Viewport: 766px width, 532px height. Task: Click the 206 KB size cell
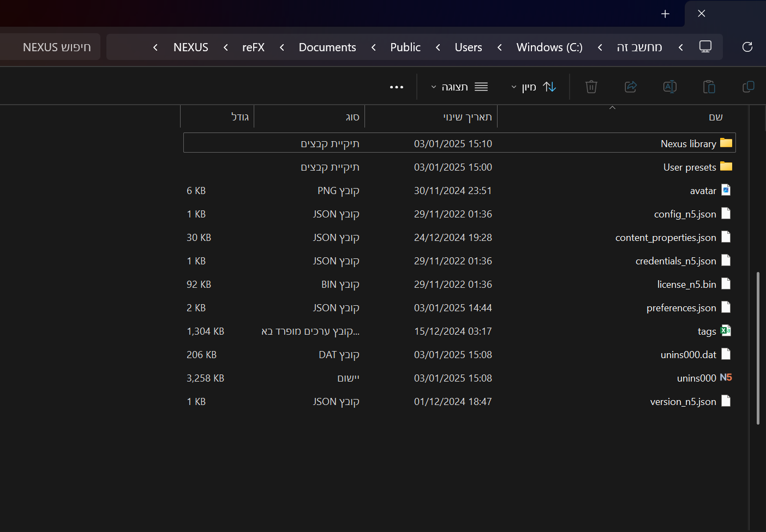202,355
